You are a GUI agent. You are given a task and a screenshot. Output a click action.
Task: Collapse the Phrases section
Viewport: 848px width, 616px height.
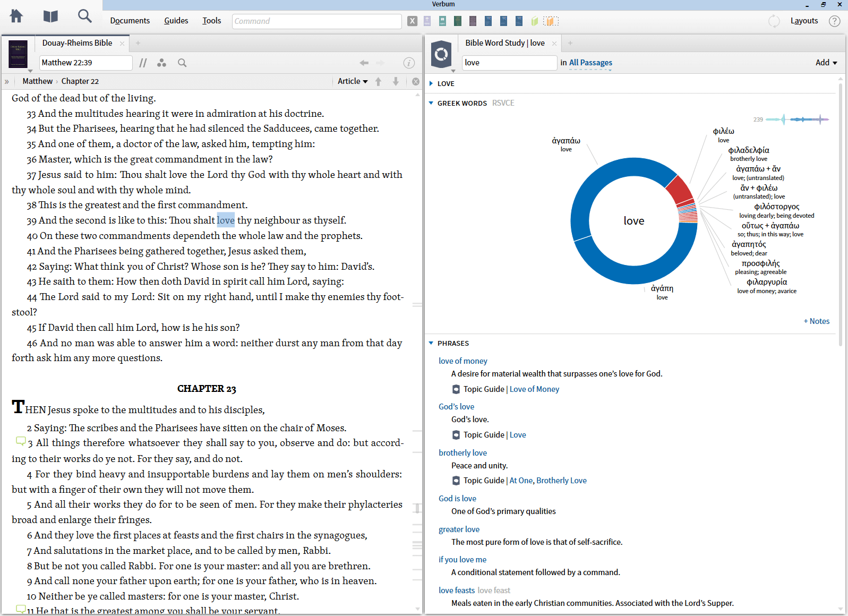pos(431,343)
